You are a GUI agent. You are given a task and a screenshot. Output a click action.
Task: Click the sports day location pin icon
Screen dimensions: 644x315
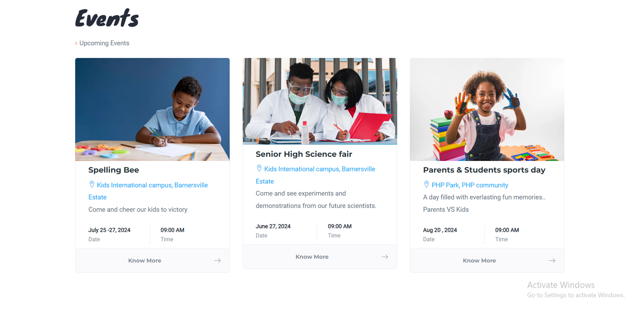tap(427, 185)
